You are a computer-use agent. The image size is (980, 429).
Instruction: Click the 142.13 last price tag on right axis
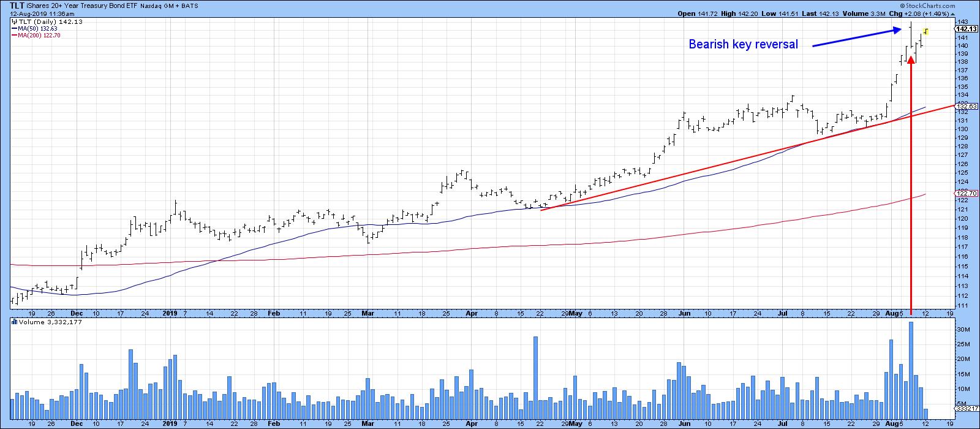coord(965,28)
